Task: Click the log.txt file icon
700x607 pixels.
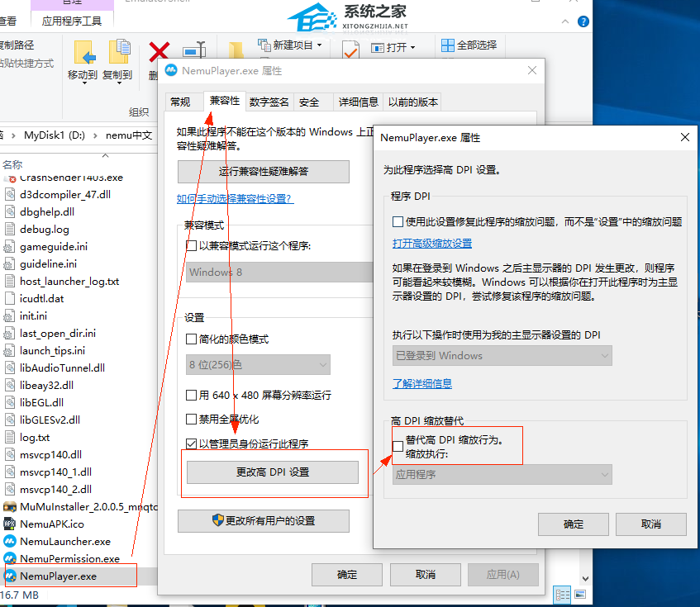Action: tap(9, 437)
